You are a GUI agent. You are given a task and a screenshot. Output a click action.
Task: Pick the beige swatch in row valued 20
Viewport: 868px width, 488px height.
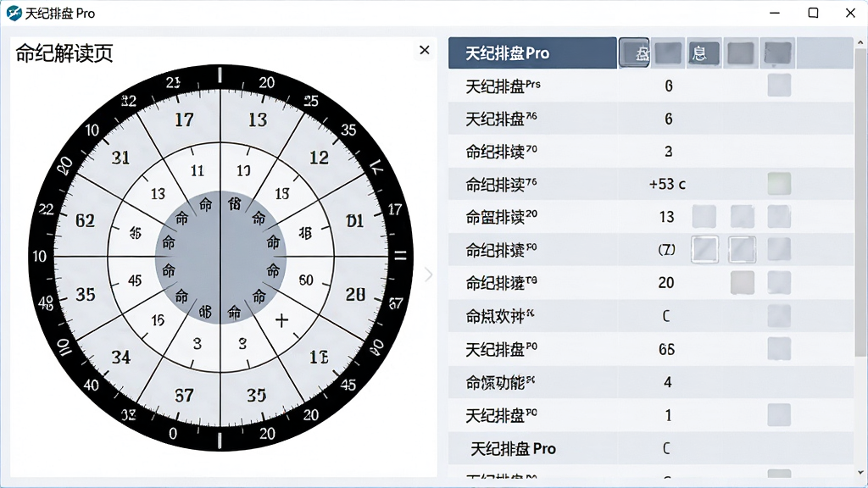point(743,283)
